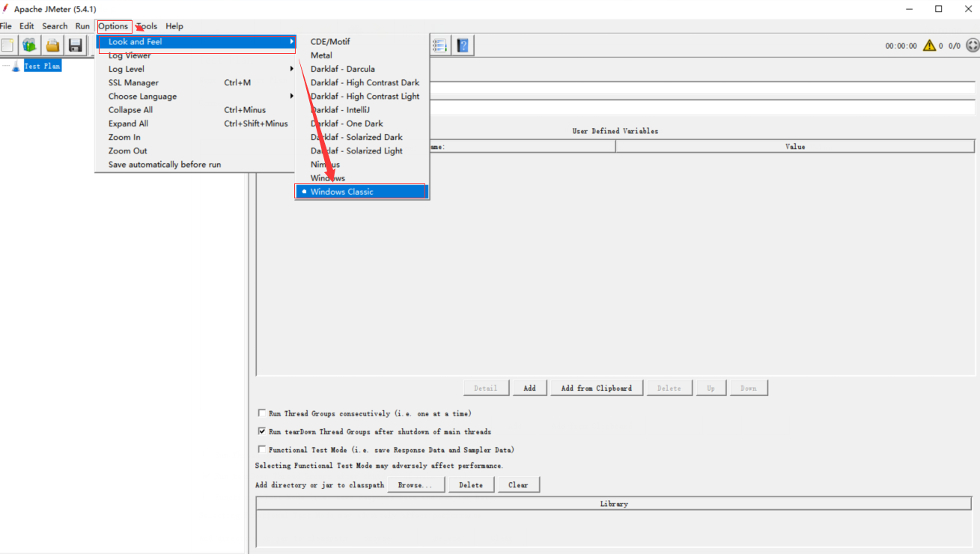Select CDE/Motif look and feel
980x554 pixels.
(362, 42)
